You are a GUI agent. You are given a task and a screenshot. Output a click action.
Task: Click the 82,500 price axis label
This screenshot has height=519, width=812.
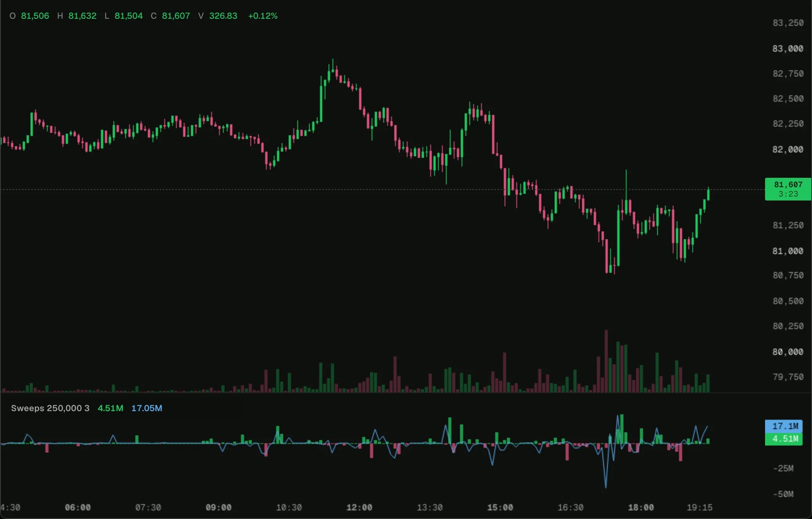(788, 98)
